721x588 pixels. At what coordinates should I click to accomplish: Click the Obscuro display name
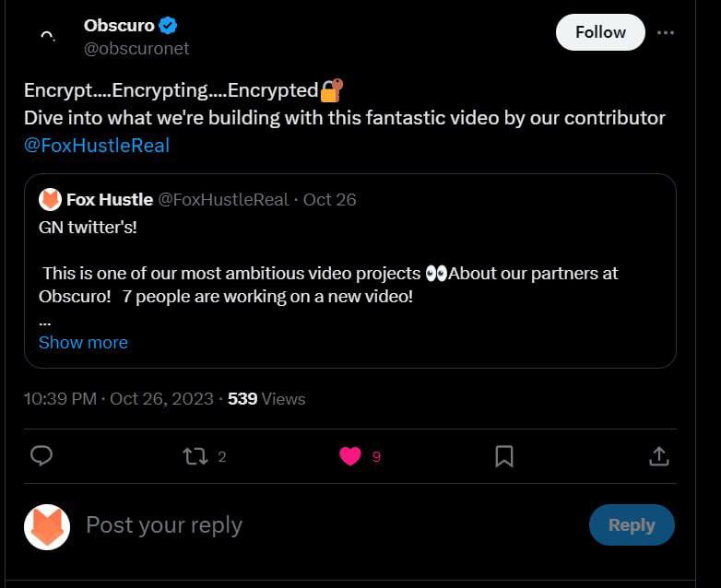pos(119,26)
